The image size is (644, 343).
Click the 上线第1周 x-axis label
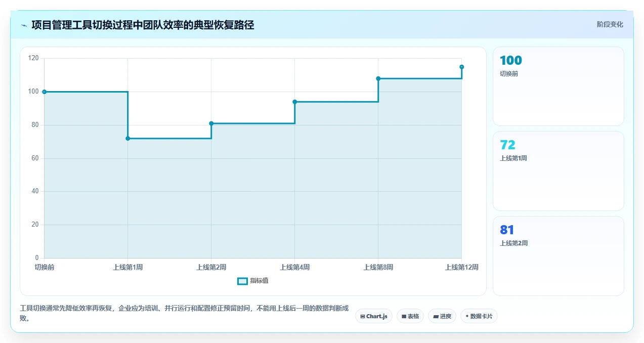(127, 267)
